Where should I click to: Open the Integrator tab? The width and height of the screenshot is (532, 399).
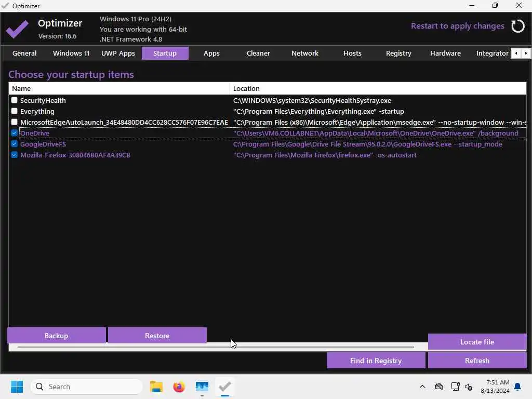point(492,54)
